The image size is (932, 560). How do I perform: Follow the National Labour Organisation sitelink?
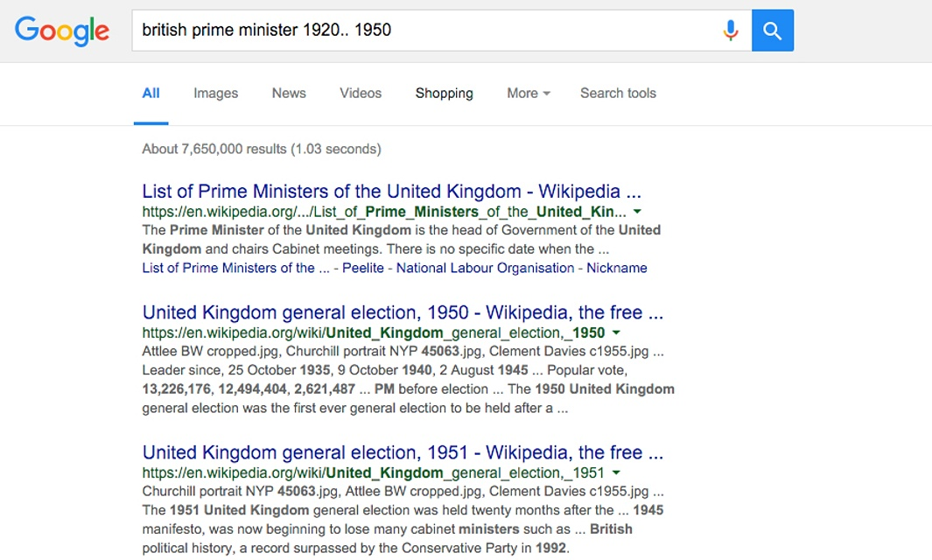(485, 268)
